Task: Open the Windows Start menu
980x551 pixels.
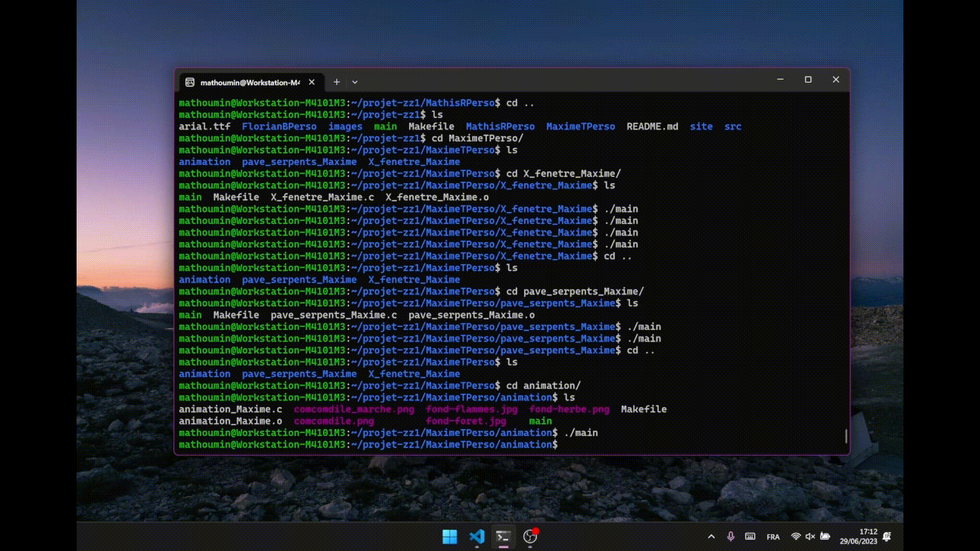Action: click(450, 537)
